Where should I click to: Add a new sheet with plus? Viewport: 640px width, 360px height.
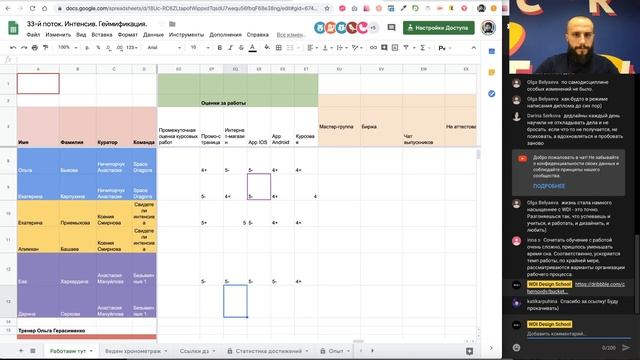pyautogui.click(x=21, y=351)
